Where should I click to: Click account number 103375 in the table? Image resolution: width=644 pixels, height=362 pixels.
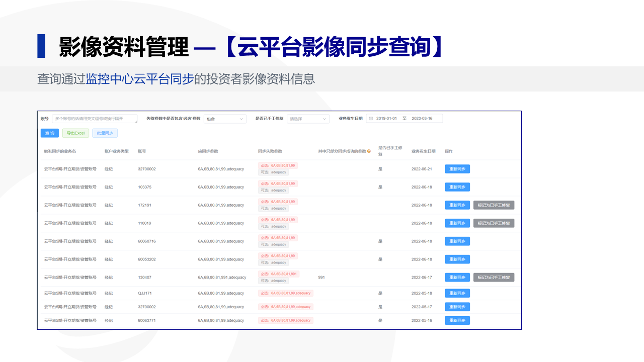(145, 187)
